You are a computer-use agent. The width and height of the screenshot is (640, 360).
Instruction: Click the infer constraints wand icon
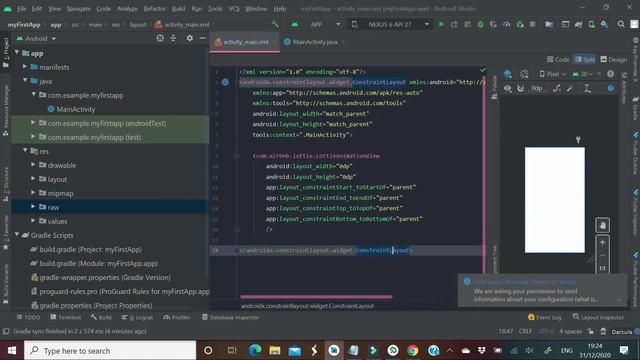point(570,88)
